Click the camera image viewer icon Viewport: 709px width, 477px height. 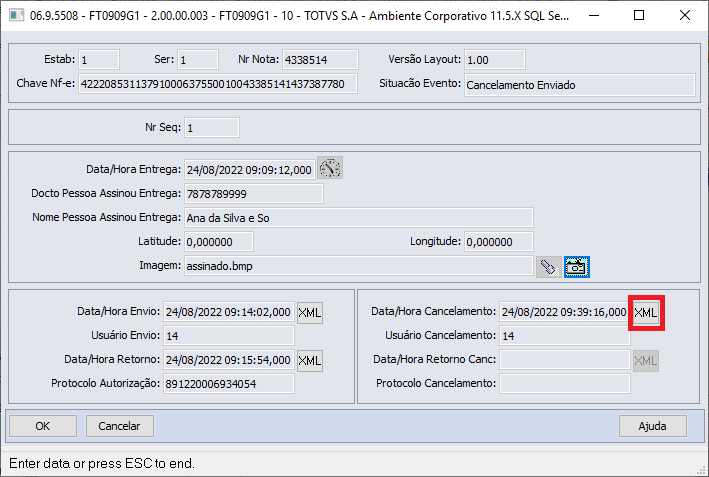click(x=577, y=267)
